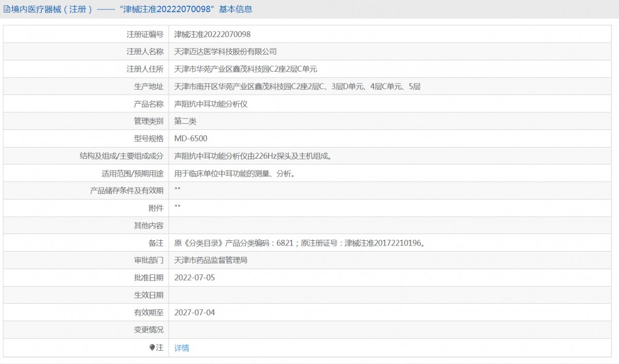Select product name 声阻抗中耳功能分析仪
619x364 pixels.
pos(211,104)
